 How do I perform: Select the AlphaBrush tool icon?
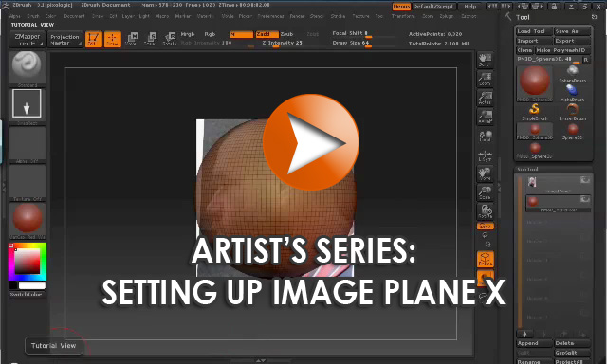coord(572,93)
